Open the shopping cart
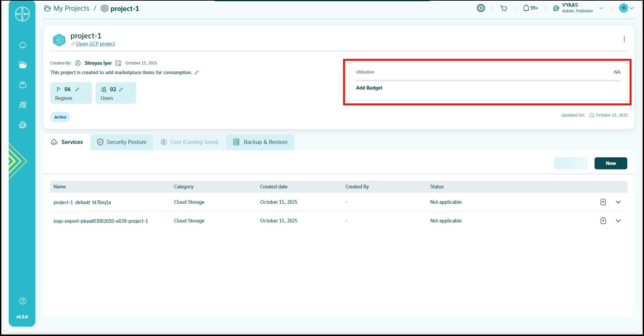The height and width of the screenshot is (336, 644). coord(504,8)
